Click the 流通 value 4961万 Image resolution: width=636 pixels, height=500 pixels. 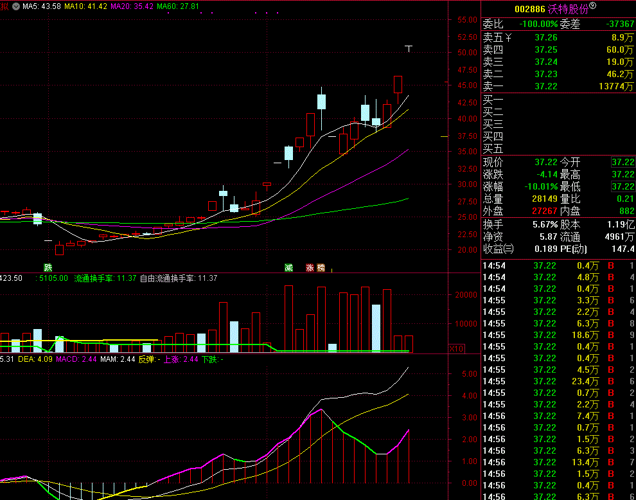[x=619, y=237]
